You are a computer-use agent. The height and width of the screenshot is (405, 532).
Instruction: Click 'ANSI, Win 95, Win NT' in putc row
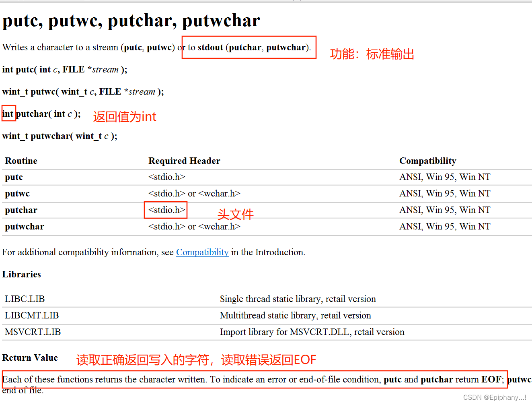[x=445, y=177]
